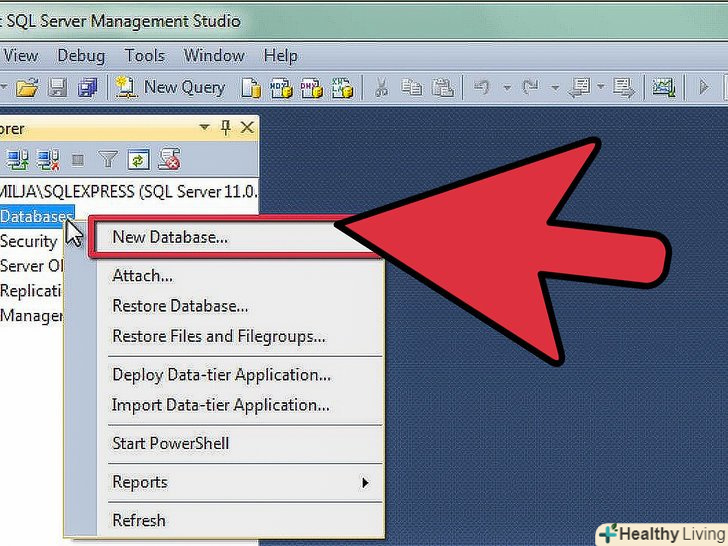Screen dimensions: 728x546
Task: Click the Copy icon in the toolbar
Action: pos(411,87)
